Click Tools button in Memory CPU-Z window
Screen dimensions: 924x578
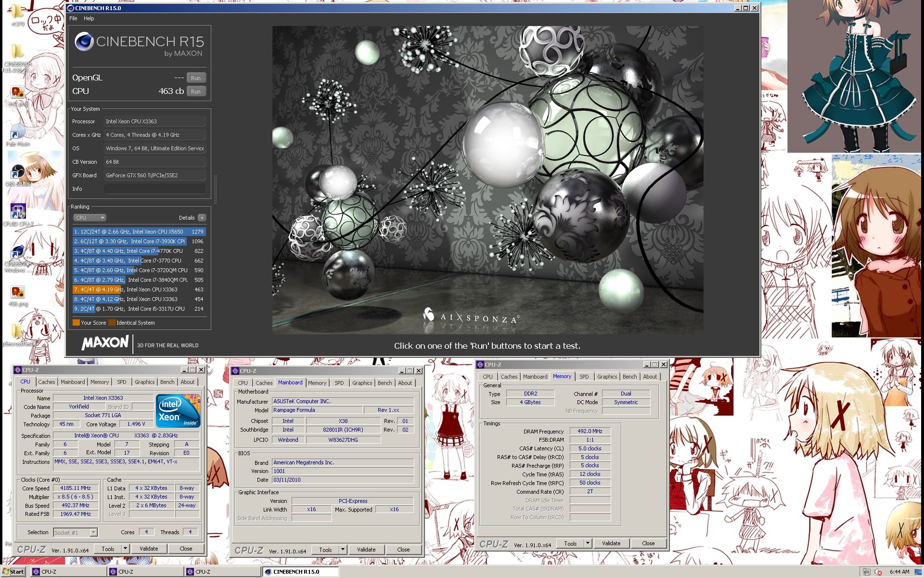(x=570, y=543)
